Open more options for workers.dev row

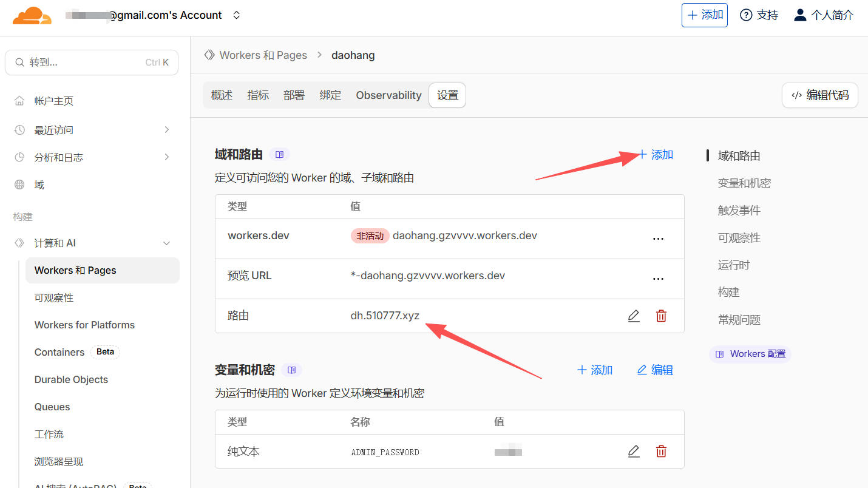point(658,239)
